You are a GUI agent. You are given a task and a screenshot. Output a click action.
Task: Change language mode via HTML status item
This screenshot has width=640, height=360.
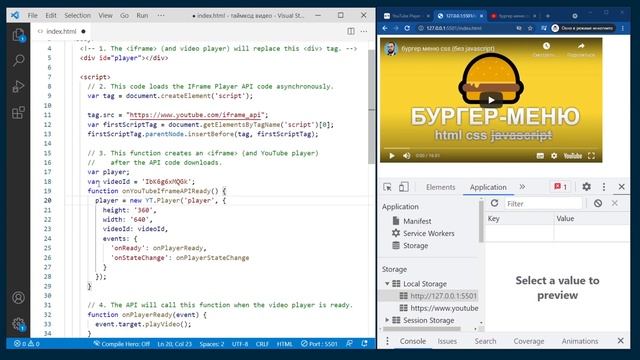click(x=284, y=344)
